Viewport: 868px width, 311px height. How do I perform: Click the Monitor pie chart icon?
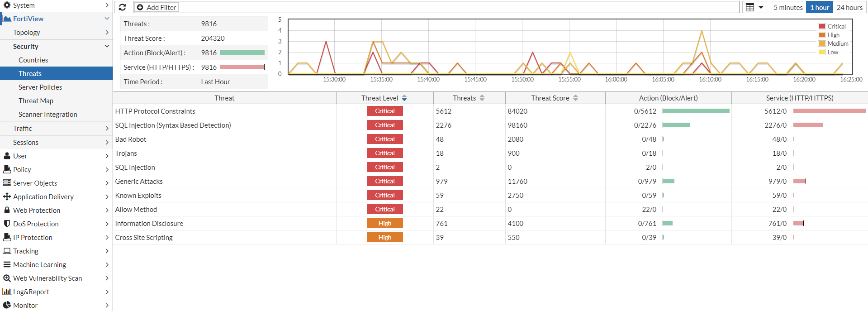(x=7, y=305)
